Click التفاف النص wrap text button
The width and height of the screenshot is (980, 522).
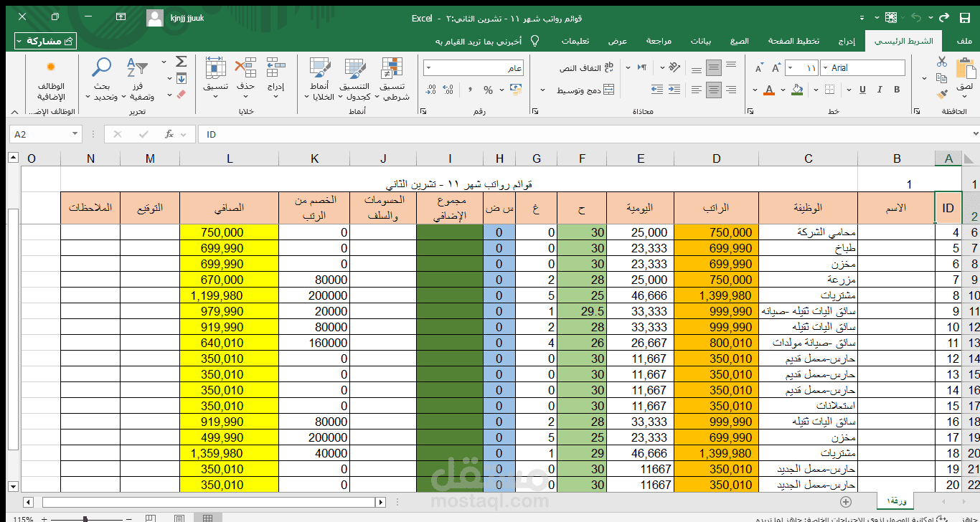(587, 68)
